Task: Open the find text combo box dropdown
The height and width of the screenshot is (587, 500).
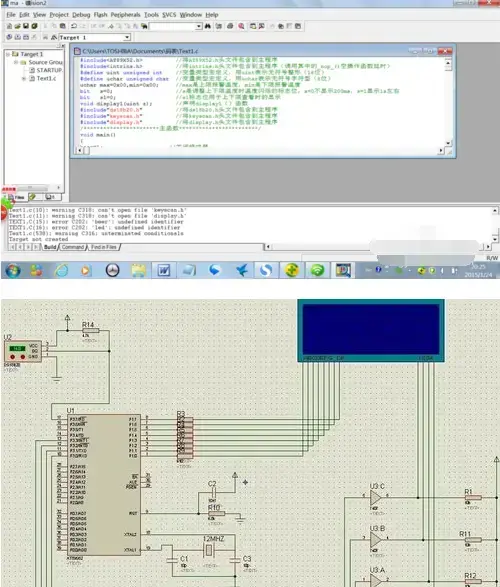Action: (199, 26)
